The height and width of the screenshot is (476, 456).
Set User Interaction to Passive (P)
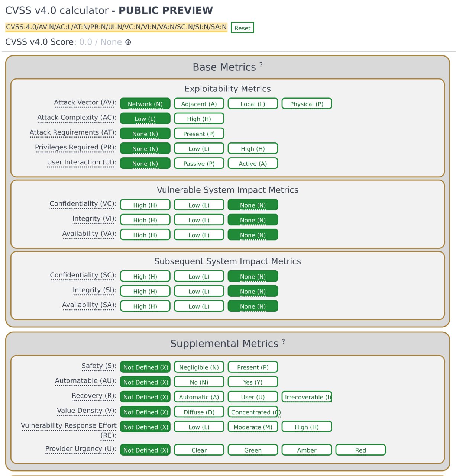point(199,164)
